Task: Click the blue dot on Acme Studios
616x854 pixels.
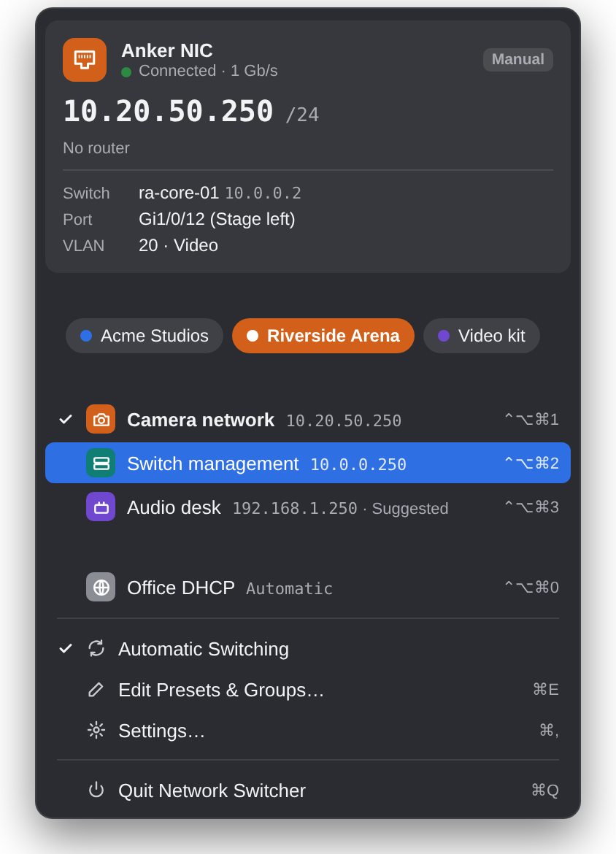Action: pyautogui.click(x=86, y=336)
